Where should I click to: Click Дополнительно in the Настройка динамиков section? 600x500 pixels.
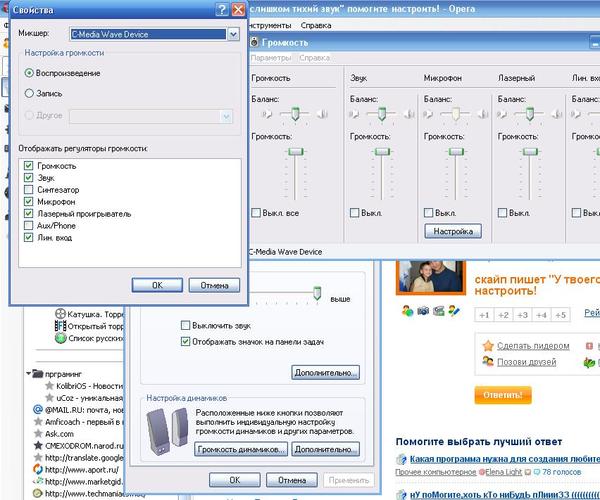tap(326, 449)
